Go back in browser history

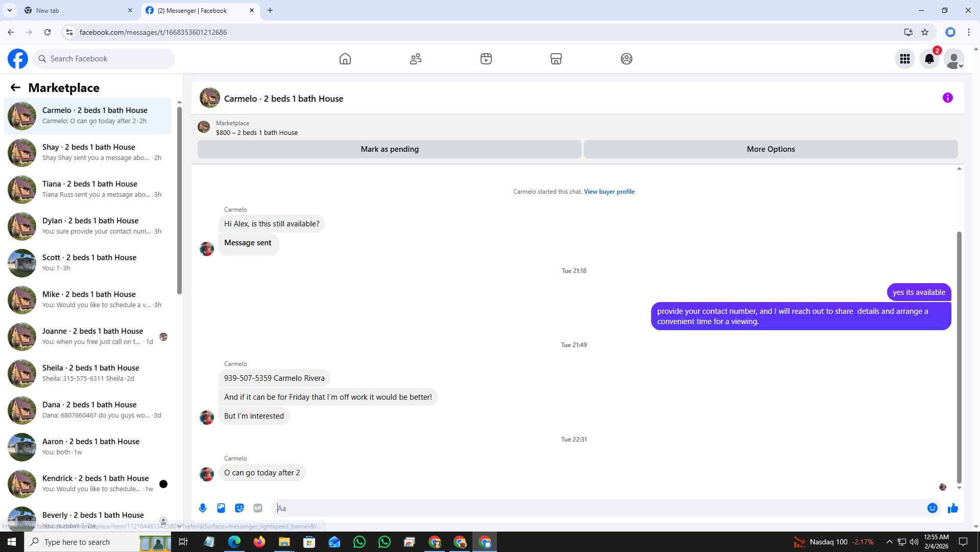click(11, 32)
